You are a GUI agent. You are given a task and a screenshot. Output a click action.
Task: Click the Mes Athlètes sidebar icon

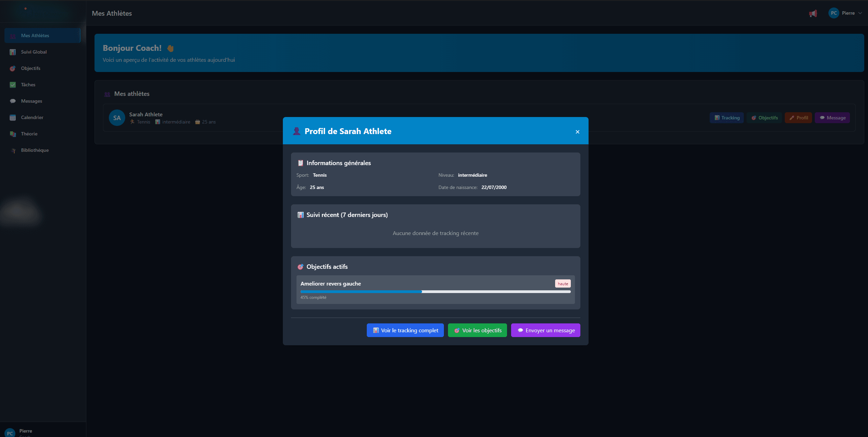point(13,36)
